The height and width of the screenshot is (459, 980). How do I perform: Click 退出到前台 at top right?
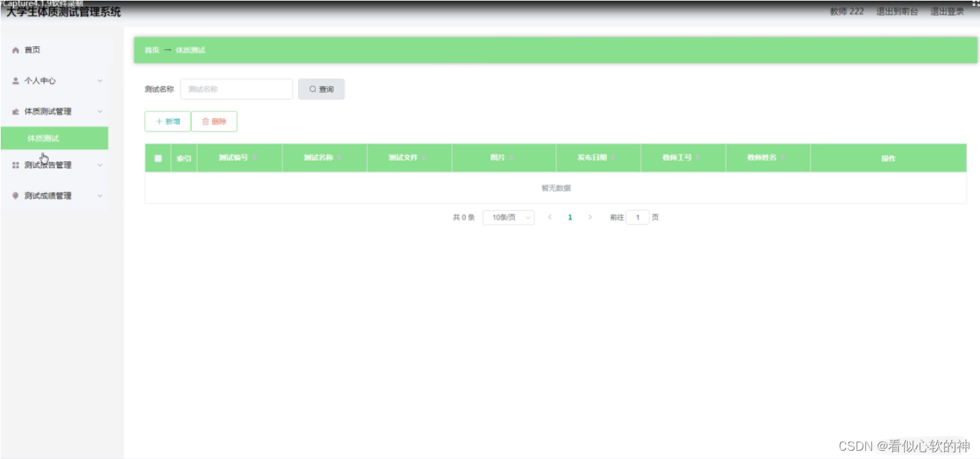coord(897,12)
